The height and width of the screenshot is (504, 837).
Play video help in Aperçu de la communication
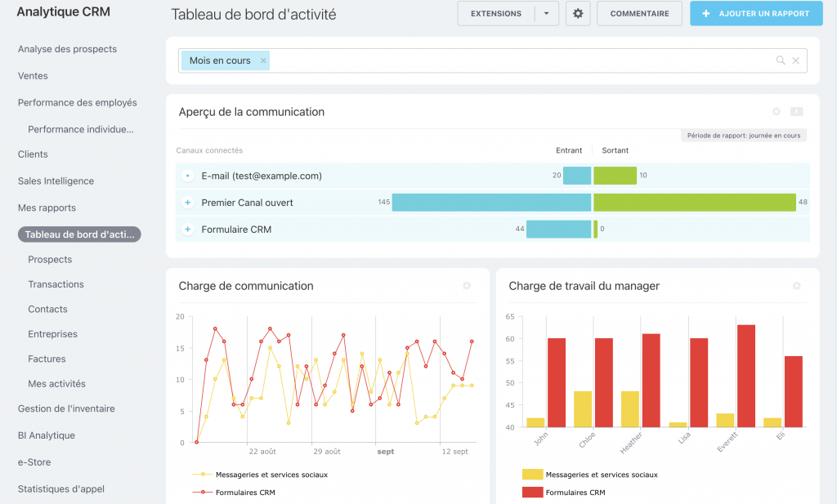(797, 112)
